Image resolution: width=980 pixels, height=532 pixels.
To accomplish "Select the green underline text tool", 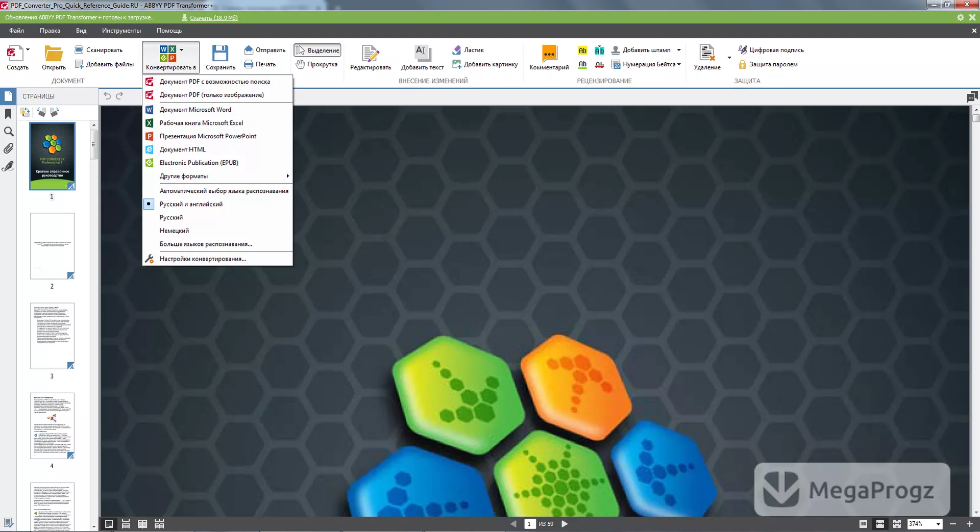I will (x=582, y=64).
